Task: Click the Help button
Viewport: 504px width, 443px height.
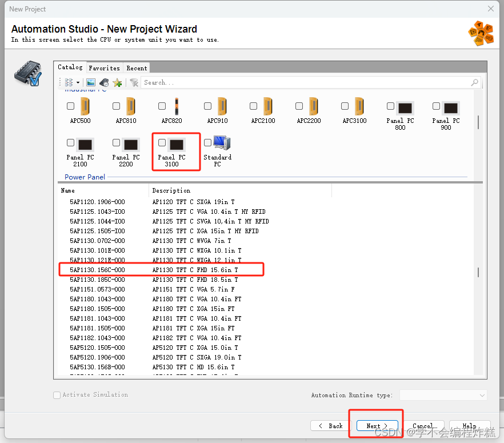Action: (470, 426)
